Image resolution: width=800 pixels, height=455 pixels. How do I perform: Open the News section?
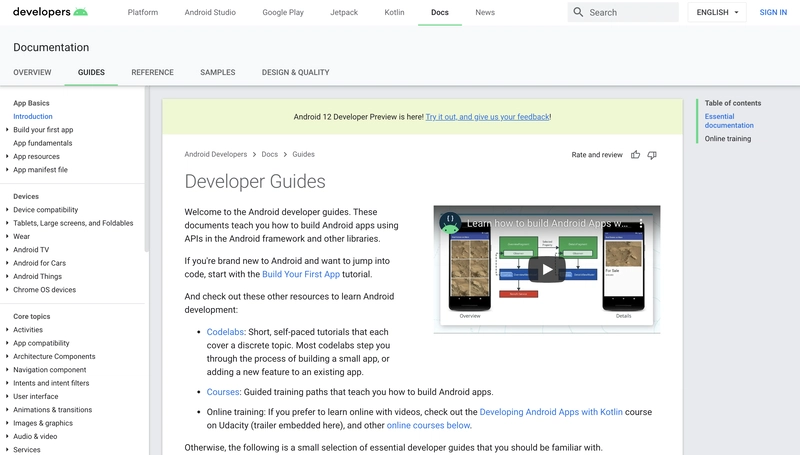tap(485, 12)
